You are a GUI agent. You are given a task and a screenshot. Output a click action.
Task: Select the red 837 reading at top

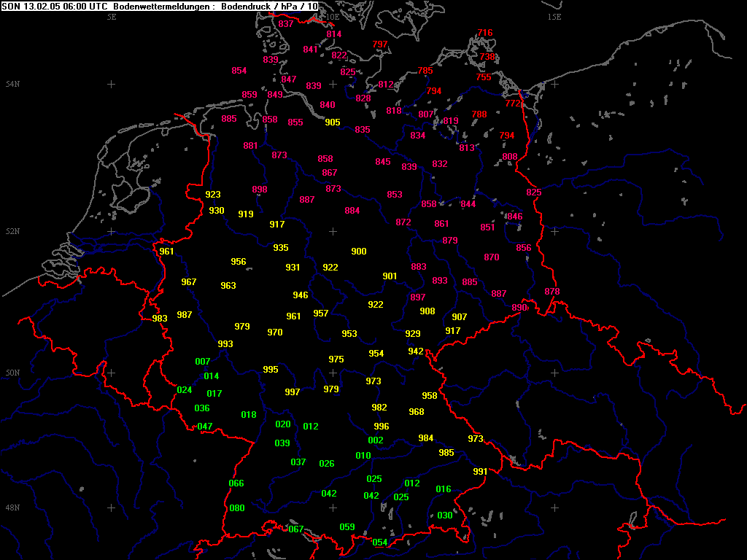(x=286, y=24)
